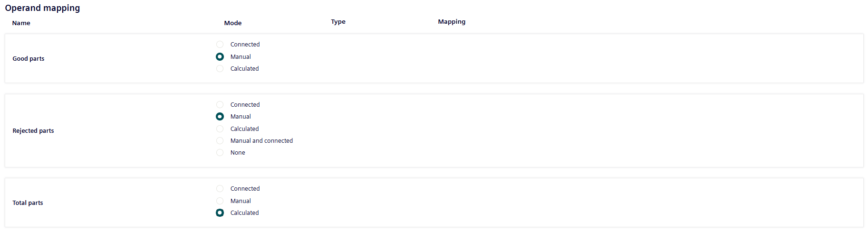
Task: Select Calculated mode for Rejected parts
Action: (x=220, y=129)
